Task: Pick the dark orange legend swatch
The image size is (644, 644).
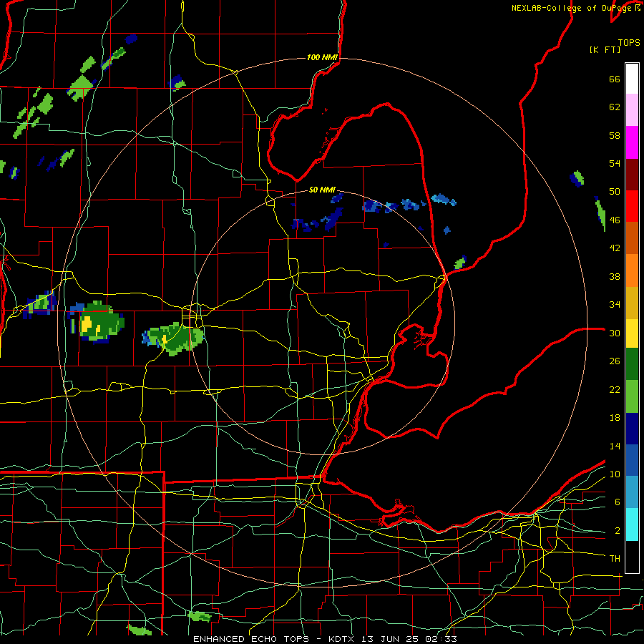Action: (x=632, y=238)
